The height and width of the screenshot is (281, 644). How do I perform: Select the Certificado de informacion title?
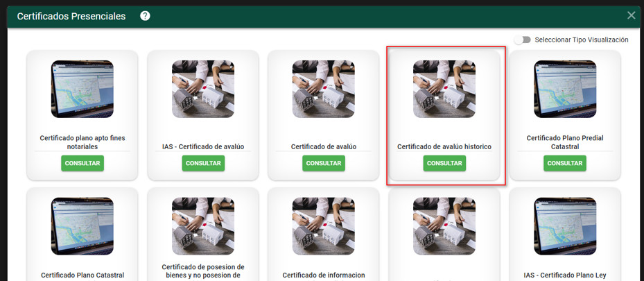point(324,275)
